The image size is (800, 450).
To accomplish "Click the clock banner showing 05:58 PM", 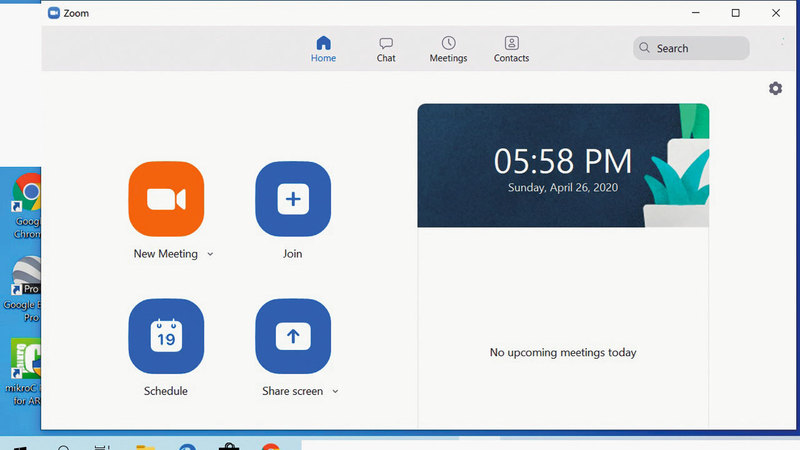I will click(563, 165).
